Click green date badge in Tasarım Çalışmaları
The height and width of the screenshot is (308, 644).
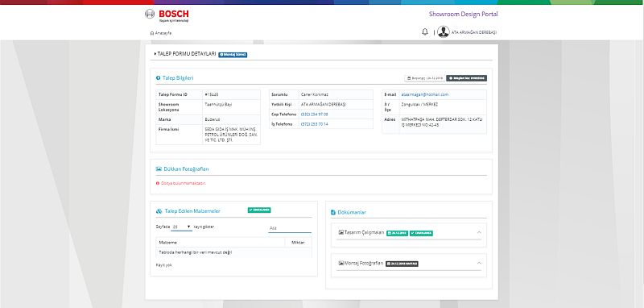pyautogui.click(x=397, y=233)
